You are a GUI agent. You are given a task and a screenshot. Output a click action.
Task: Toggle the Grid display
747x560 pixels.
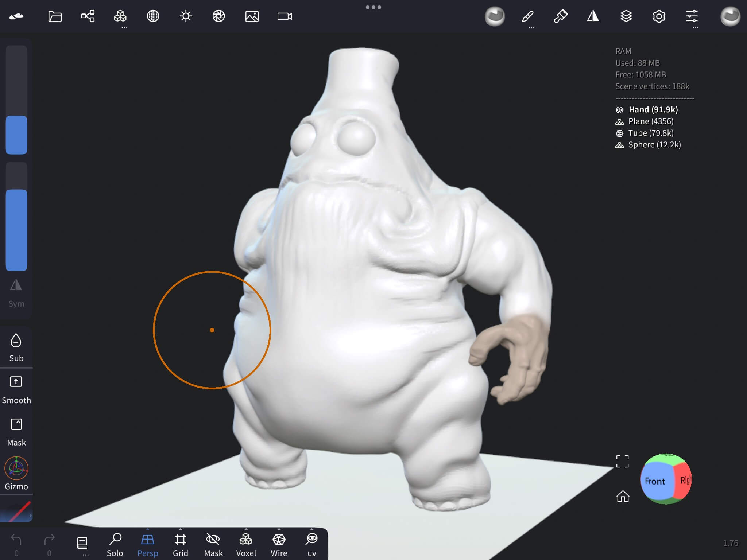pos(181,544)
